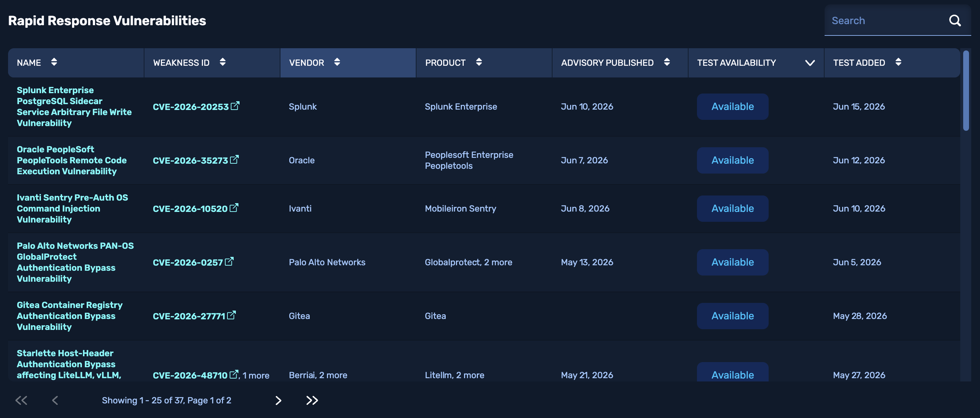Go to the next results page
The image size is (980, 418).
278,400
